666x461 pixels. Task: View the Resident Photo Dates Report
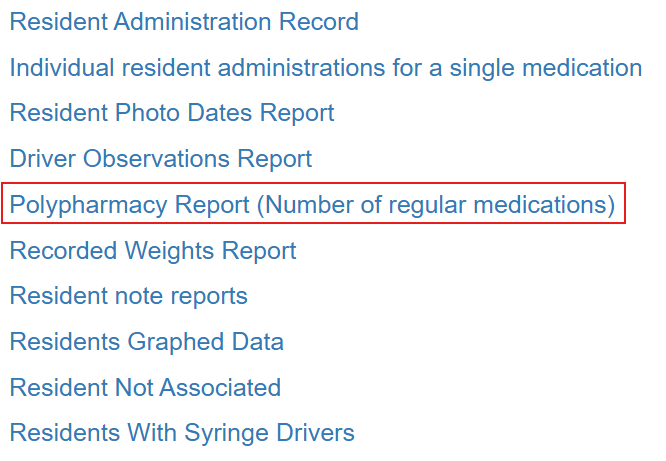(172, 113)
